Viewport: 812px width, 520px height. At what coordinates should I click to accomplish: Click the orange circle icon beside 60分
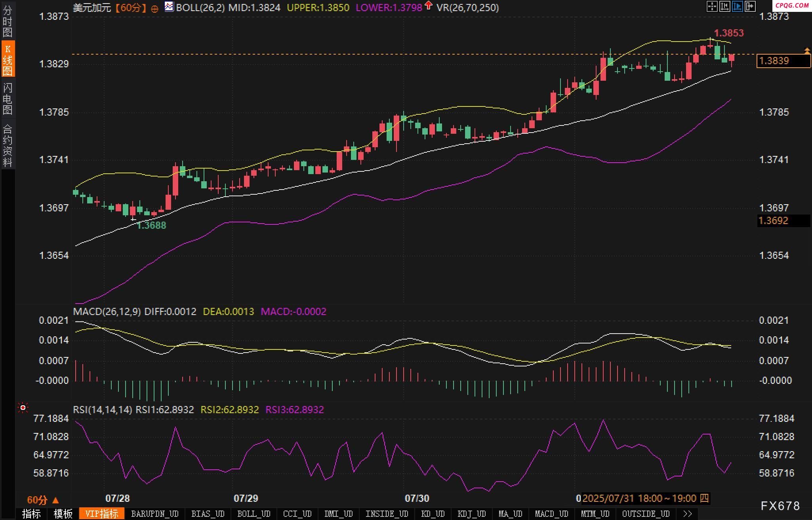(155, 9)
